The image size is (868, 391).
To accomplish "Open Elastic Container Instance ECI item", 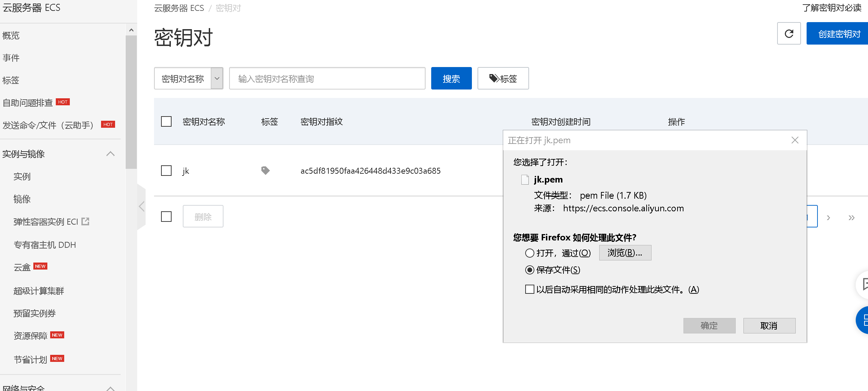I will click(46, 221).
